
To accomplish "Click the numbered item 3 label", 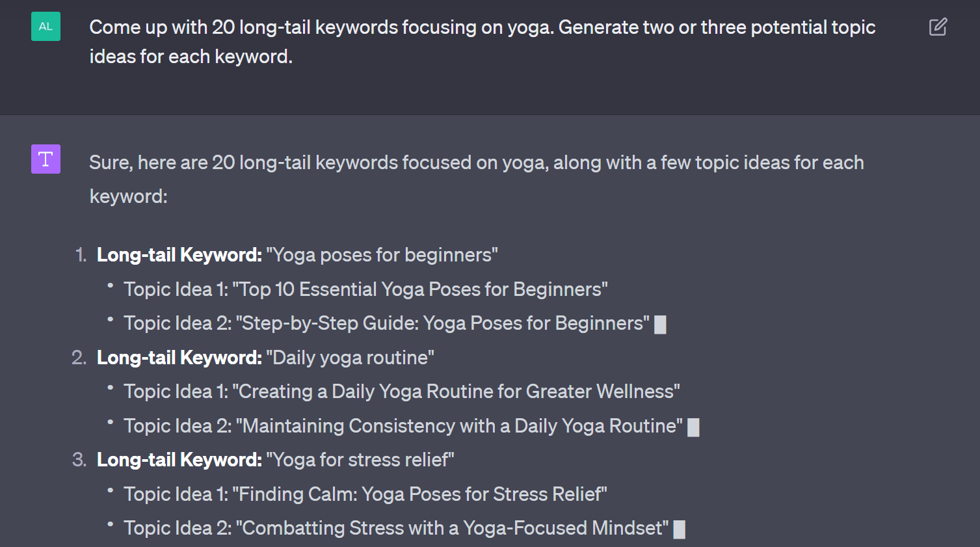I will (78, 459).
